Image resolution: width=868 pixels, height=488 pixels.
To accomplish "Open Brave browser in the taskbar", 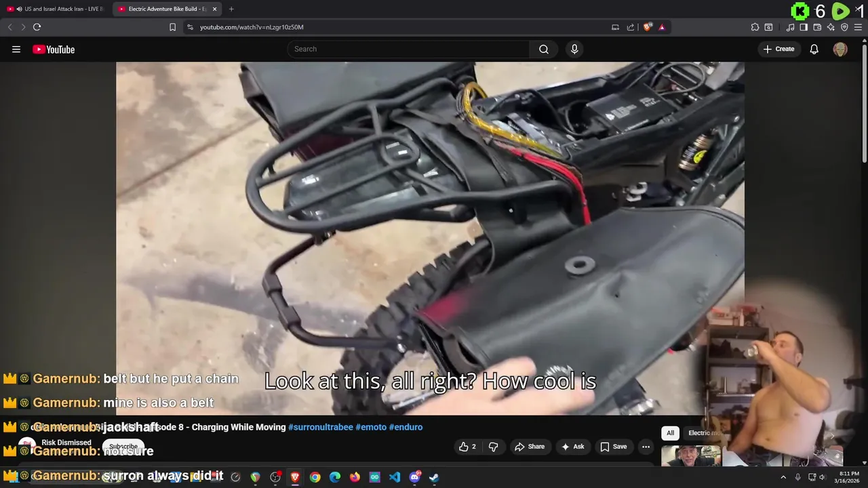I will [295, 477].
